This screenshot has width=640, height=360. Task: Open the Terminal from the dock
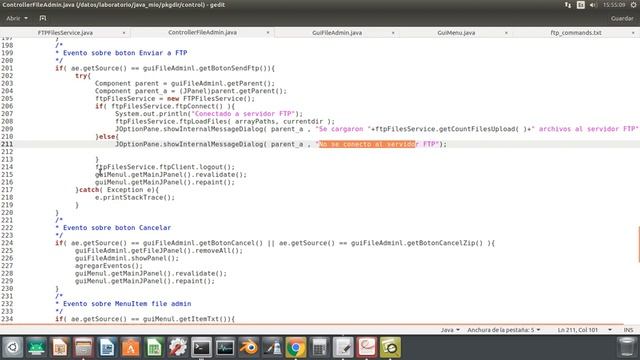[x=202, y=347]
